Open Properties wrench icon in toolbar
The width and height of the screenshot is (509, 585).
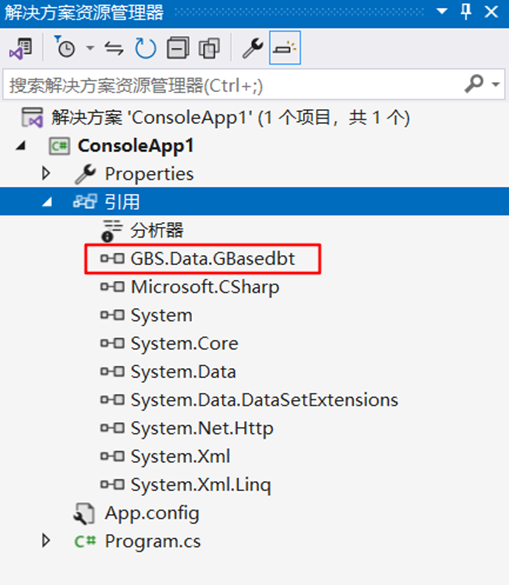253,48
